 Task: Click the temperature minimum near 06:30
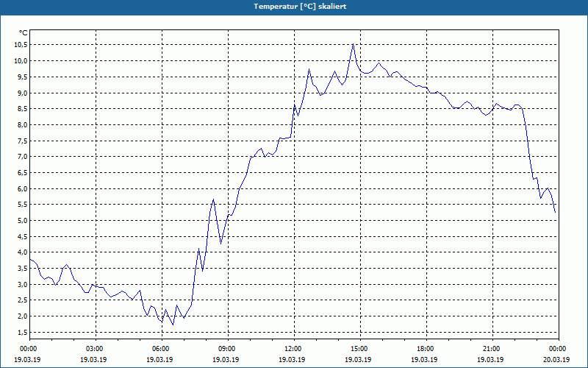click(173, 325)
